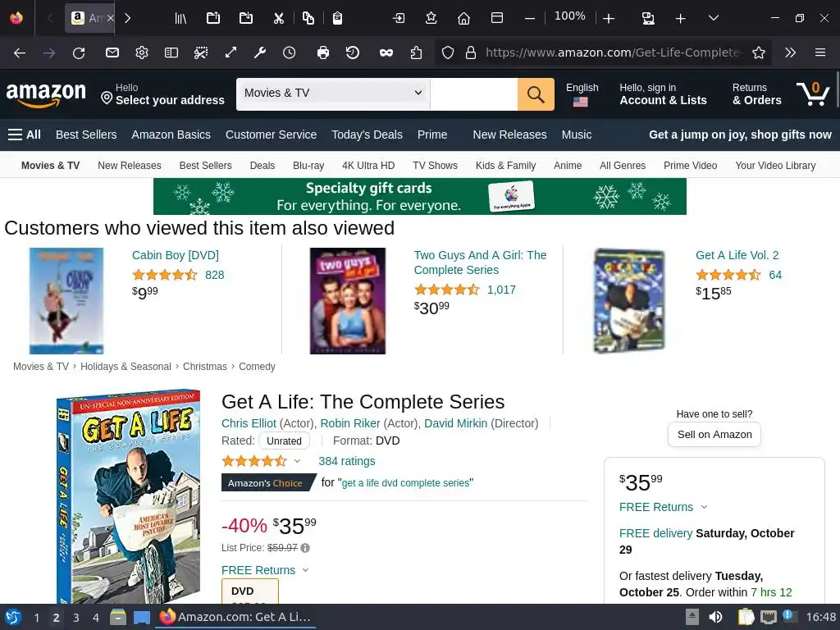Open the 384 ratings link

point(347,461)
